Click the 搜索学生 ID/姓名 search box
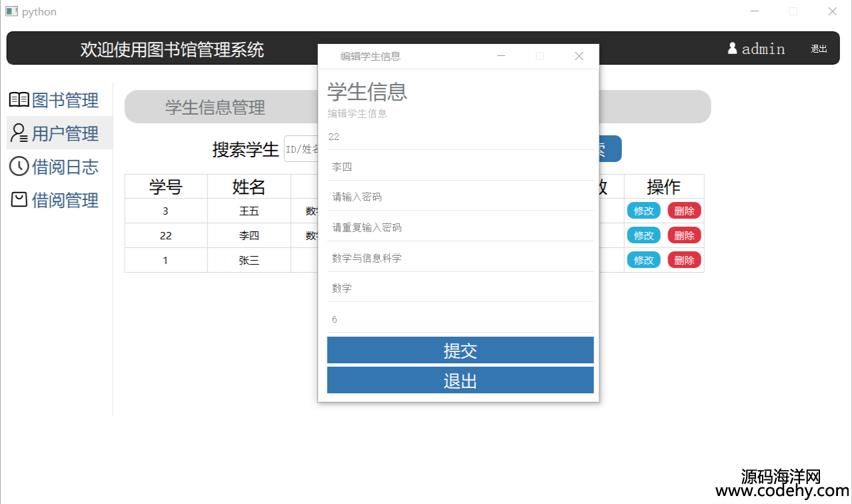 pyautogui.click(x=301, y=149)
